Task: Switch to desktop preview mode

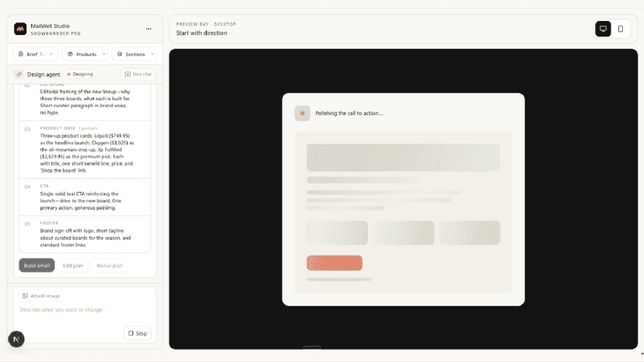Action: pos(603,29)
